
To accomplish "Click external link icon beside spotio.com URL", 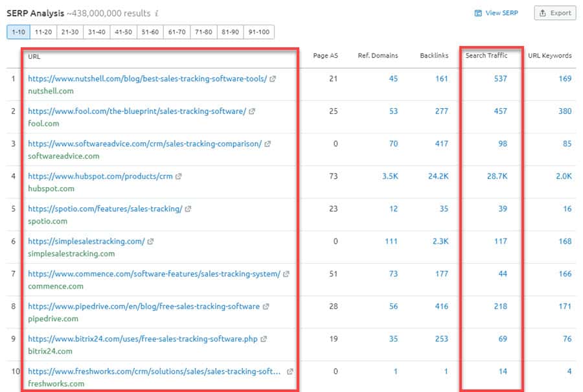I will click(188, 209).
